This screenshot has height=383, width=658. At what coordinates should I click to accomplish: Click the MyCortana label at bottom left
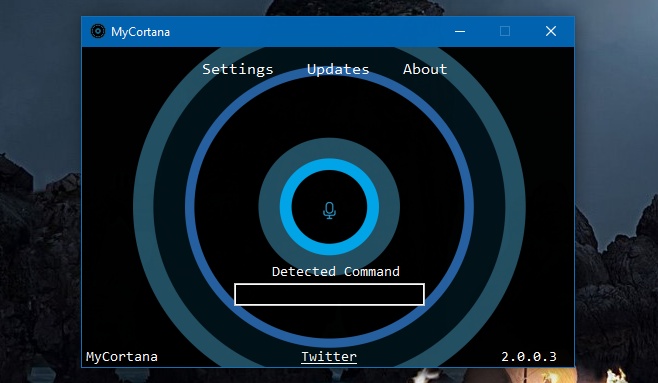point(122,357)
